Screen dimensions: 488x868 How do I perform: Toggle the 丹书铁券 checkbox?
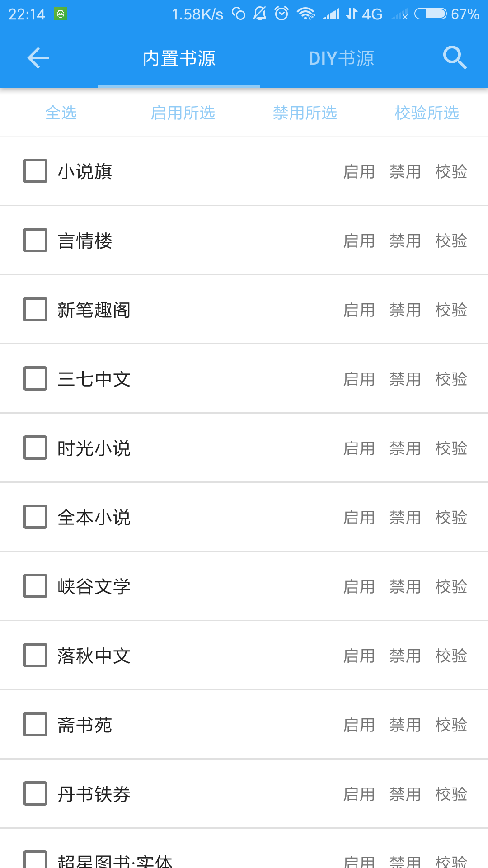[35, 793]
